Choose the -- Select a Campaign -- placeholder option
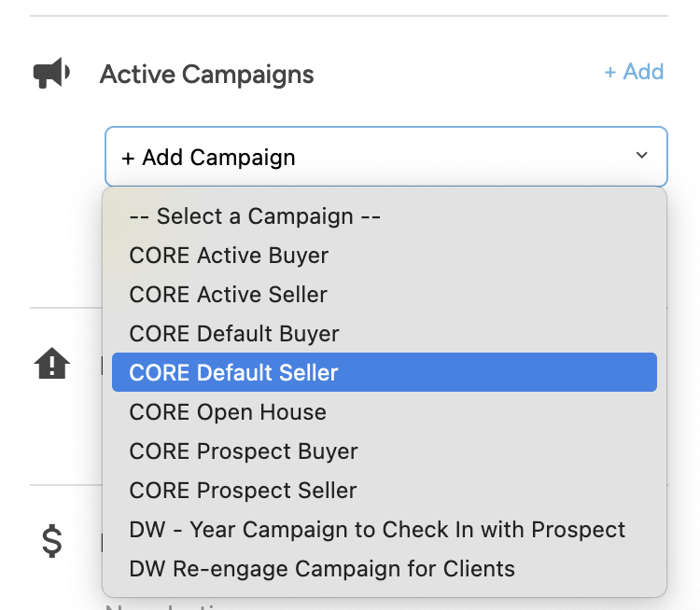This screenshot has height=610, width=700. pyautogui.click(x=255, y=216)
